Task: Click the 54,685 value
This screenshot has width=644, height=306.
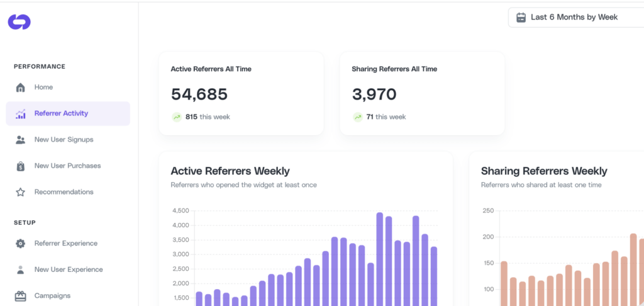Action: [199, 94]
